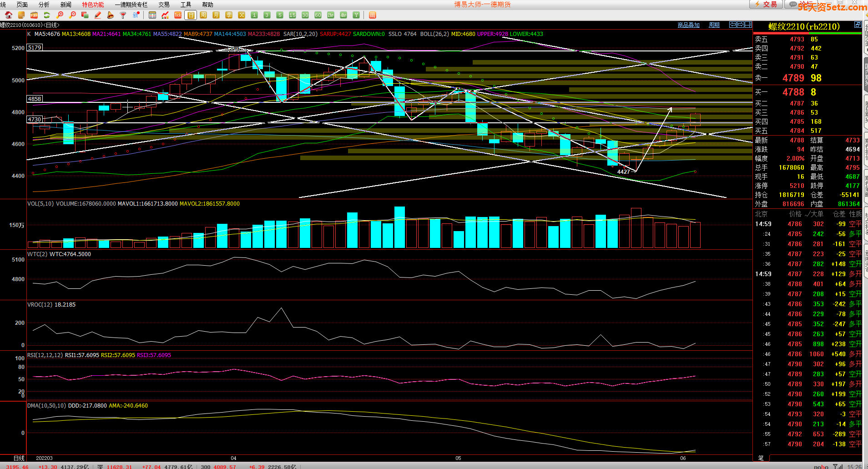This screenshot has width=868, height=469.
Task: Click the 卖一 price 4789
Action: (793, 78)
